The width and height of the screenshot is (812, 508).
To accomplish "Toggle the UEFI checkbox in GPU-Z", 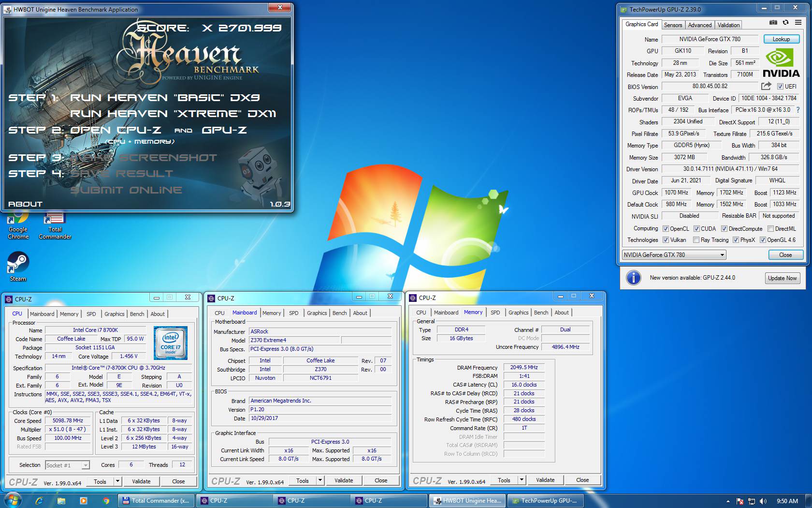I will pos(780,87).
